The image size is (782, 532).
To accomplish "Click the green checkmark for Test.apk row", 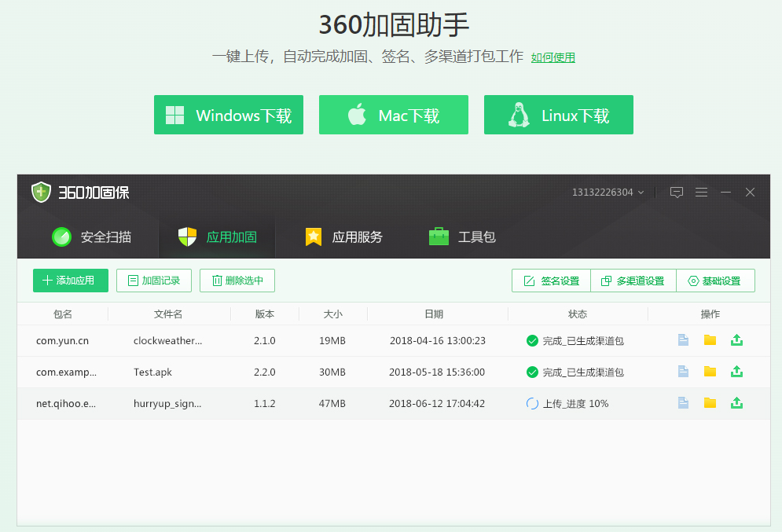I will click(x=532, y=372).
